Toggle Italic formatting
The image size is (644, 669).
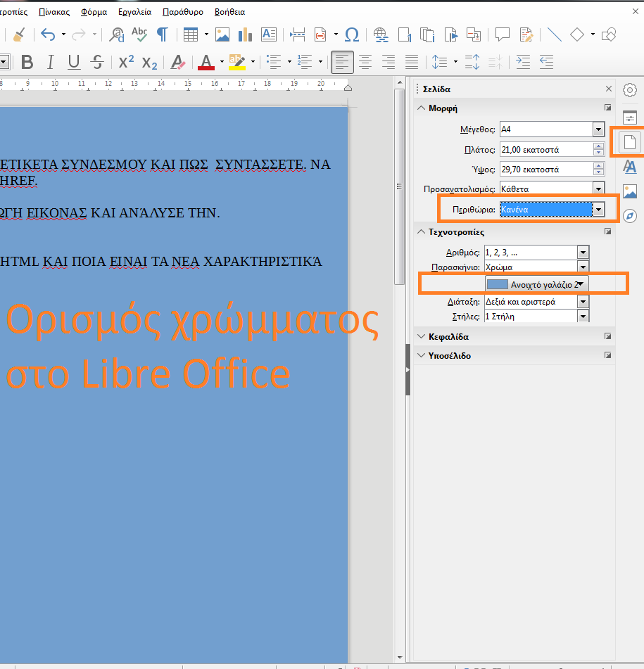(x=50, y=62)
